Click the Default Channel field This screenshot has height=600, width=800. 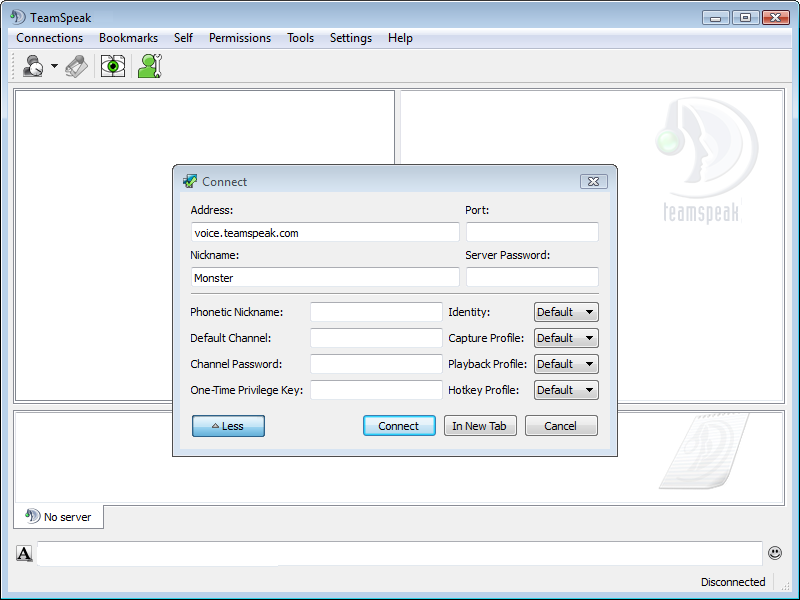(x=376, y=338)
